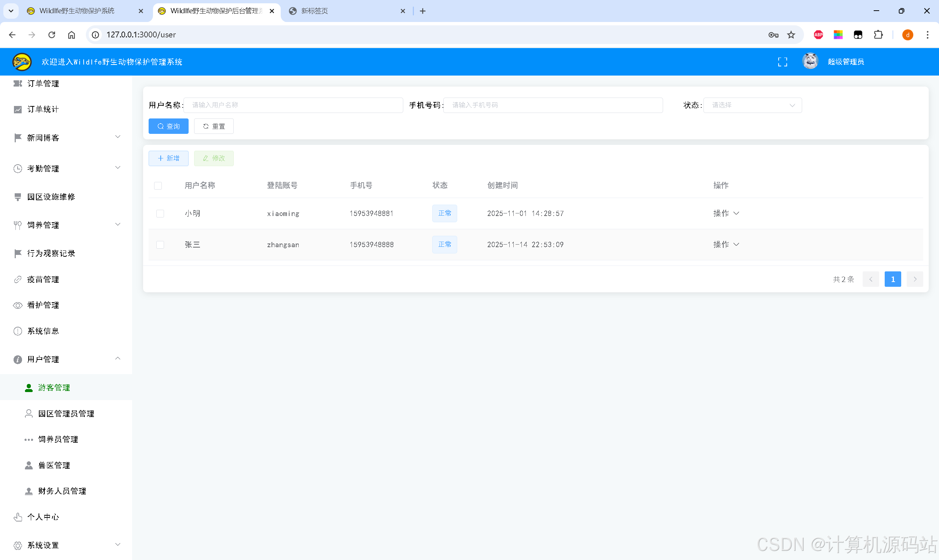Image resolution: width=939 pixels, height=560 pixels.
Task: Click the previous page arrow
Action: point(871,279)
